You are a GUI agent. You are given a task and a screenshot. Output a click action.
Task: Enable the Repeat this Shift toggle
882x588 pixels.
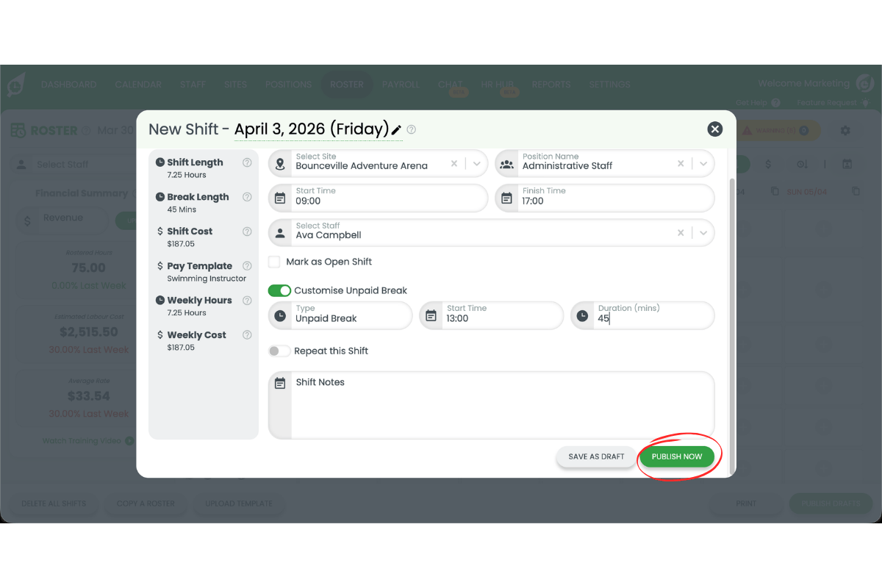click(x=279, y=351)
